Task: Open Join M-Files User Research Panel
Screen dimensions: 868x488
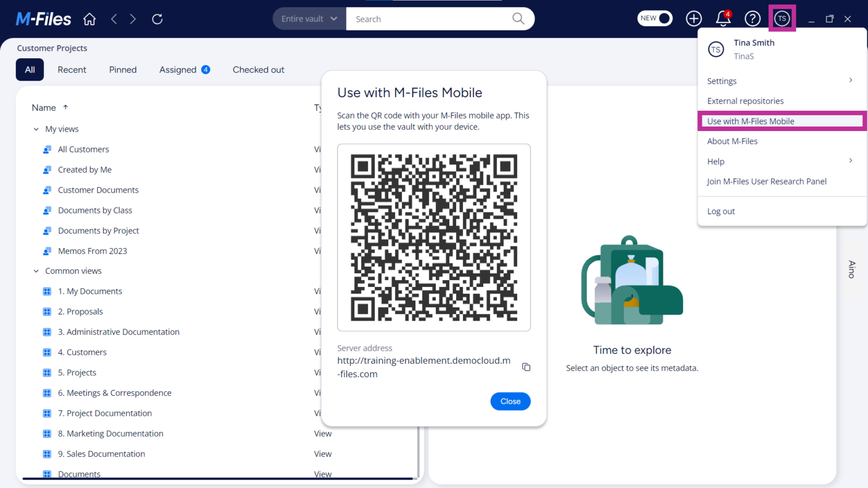Action: (x=766, y=181)
